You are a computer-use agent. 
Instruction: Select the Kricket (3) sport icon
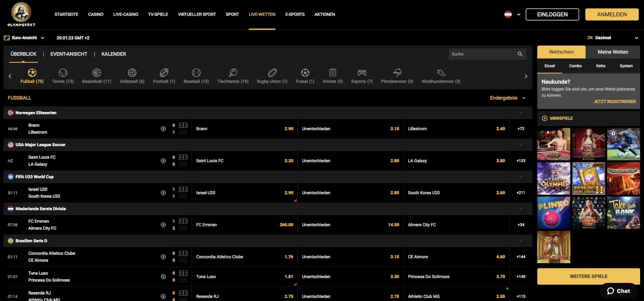coord(333,73)
